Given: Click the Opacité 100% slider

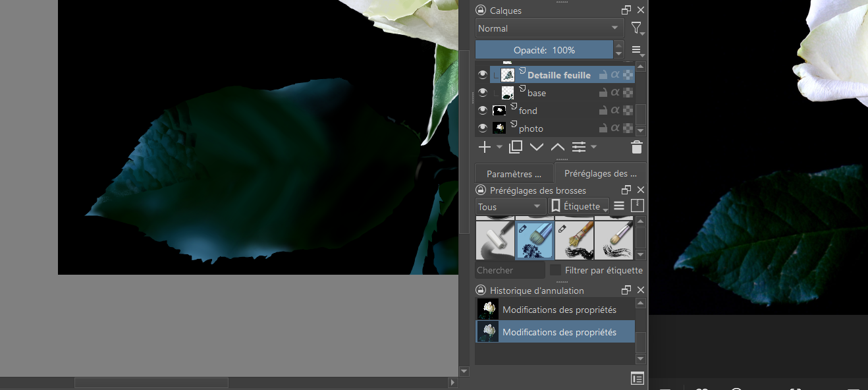Looking at the screenshot, I should (544, 50).
